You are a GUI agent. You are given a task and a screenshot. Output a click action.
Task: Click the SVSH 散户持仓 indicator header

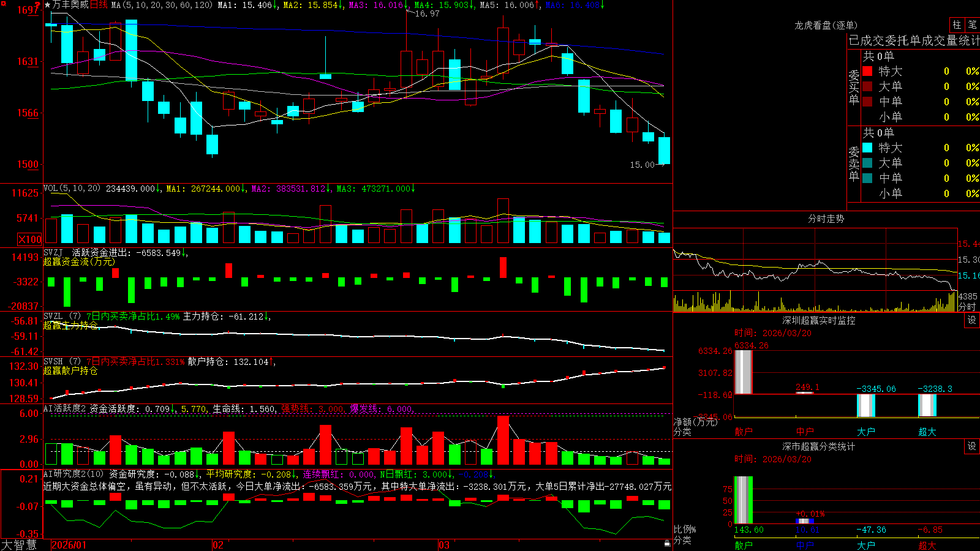pos(159,362)
